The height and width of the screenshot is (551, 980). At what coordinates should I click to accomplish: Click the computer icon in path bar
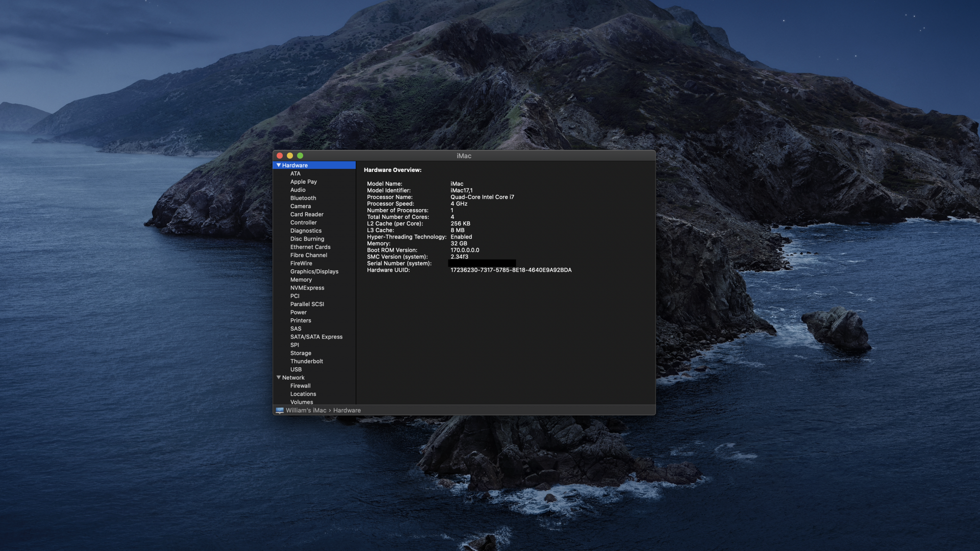click(x=279, y=410)
